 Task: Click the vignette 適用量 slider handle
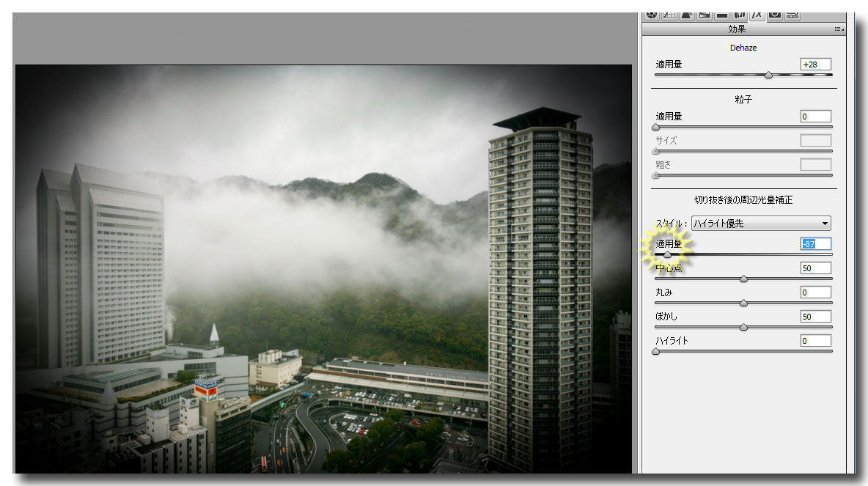click(666, 254)
